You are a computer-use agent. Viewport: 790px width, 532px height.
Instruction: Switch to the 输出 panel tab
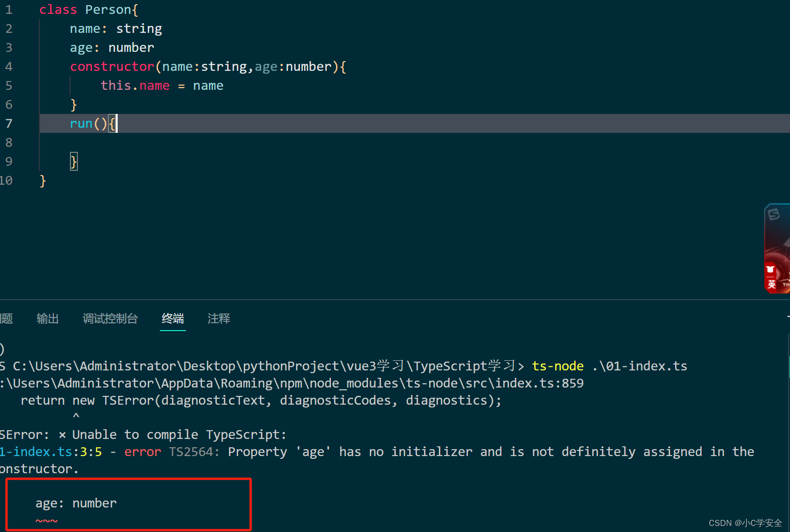click(47, 319)
